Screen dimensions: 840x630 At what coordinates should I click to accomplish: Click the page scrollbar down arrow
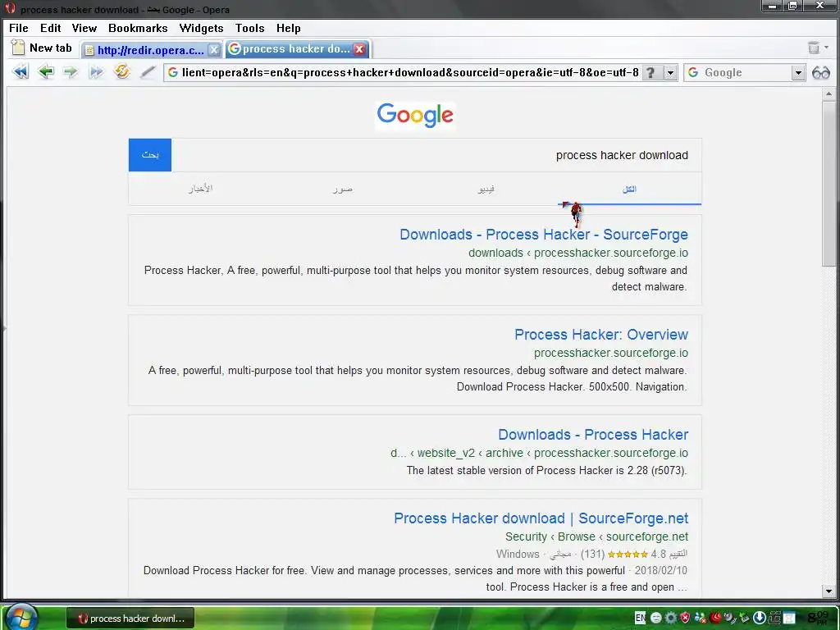pyautogui.click(x=829, y=591)
